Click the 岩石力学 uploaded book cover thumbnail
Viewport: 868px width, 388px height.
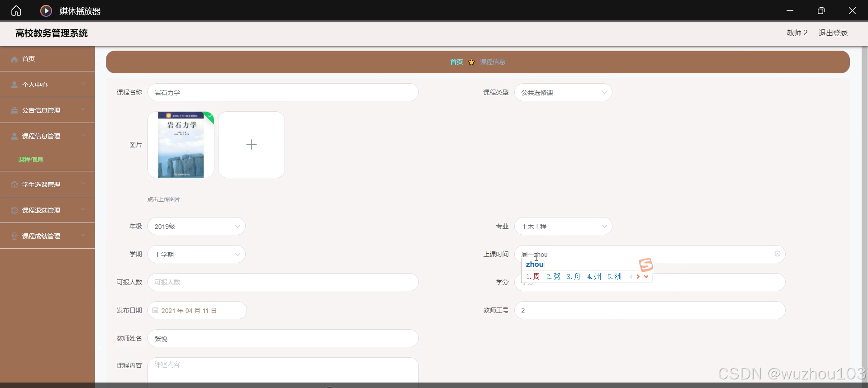click(181, 145)
